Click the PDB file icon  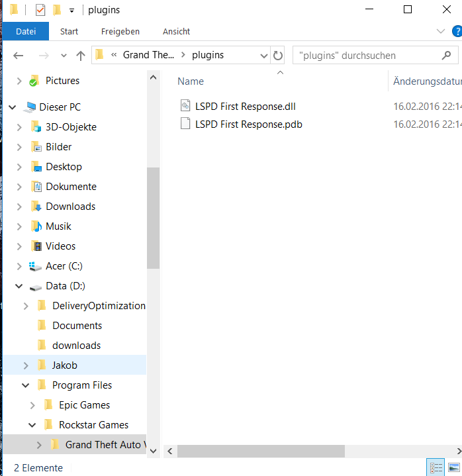[x=185, y=123]
